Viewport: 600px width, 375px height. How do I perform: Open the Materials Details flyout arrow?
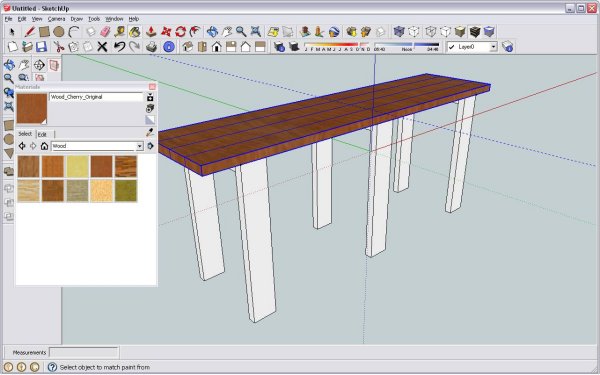[150, 146]
